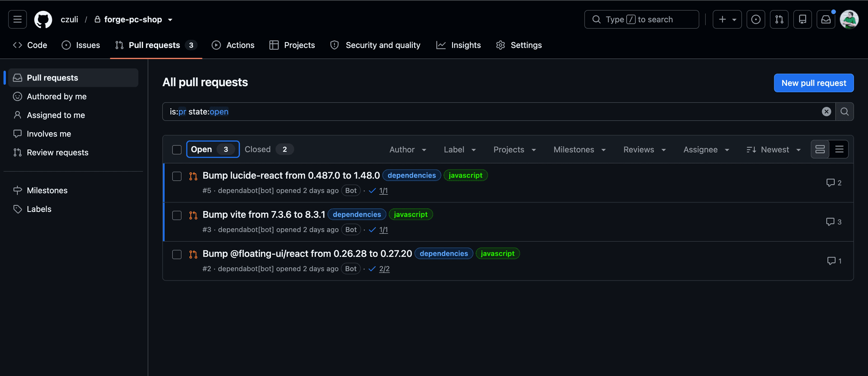Expand the Reviews filter dropdown
The height and width of the screenshot is (376, 868).
(645, 150)
